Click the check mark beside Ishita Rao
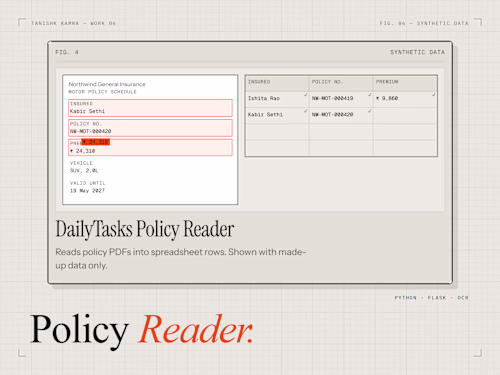This screenshot has width=500, height=375. 306,95
